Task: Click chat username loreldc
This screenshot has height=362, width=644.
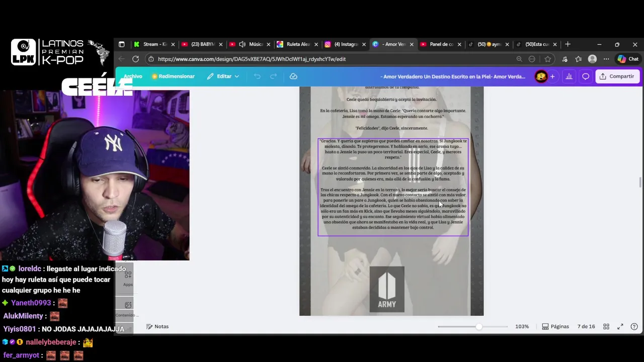Action: 30,268
